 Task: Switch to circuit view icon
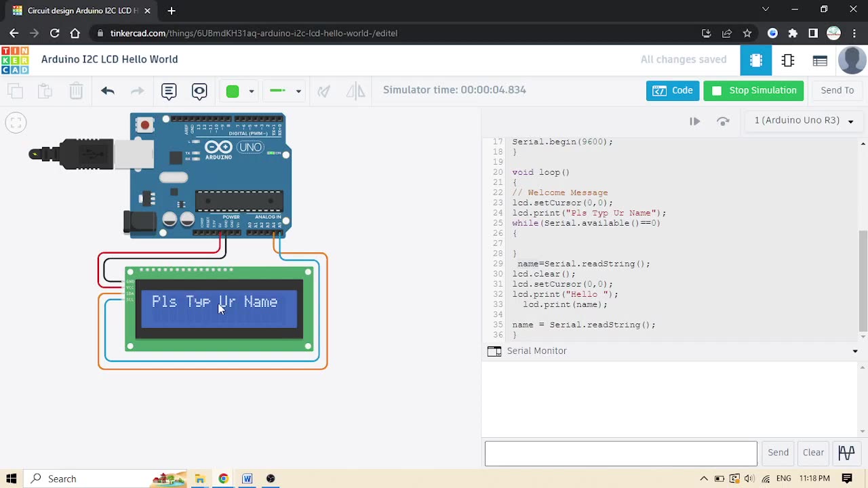click(x=756, y=60)
